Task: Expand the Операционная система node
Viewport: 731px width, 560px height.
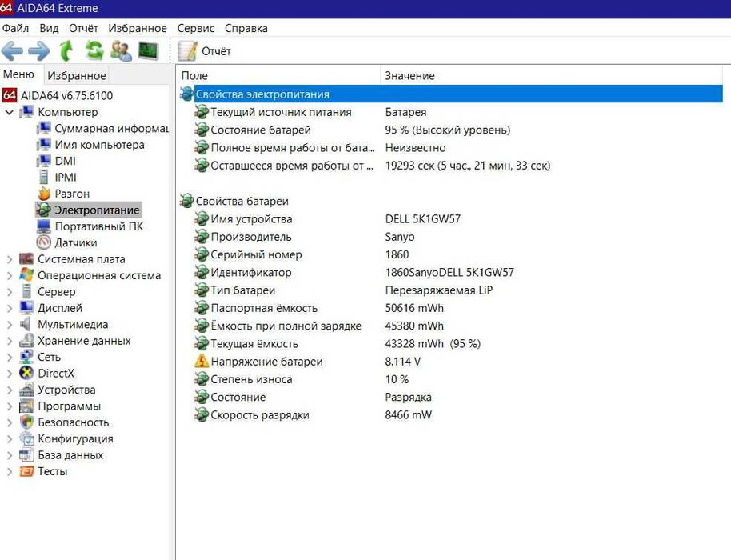Action: [10, 275]
